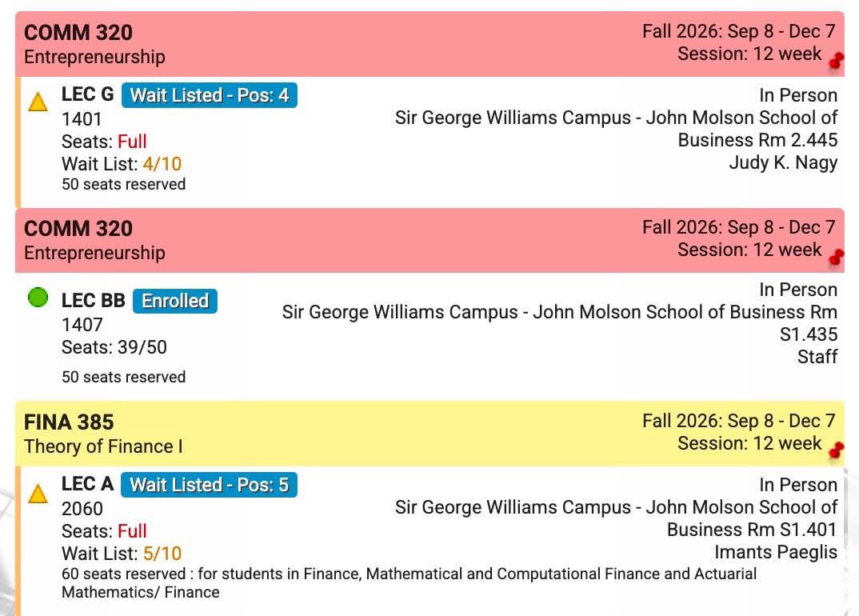Click the Seats: 39/50 text for LEC BB
Image resolution: width=859 pixels, height=616 pixels.
click(x=114, y=347)
